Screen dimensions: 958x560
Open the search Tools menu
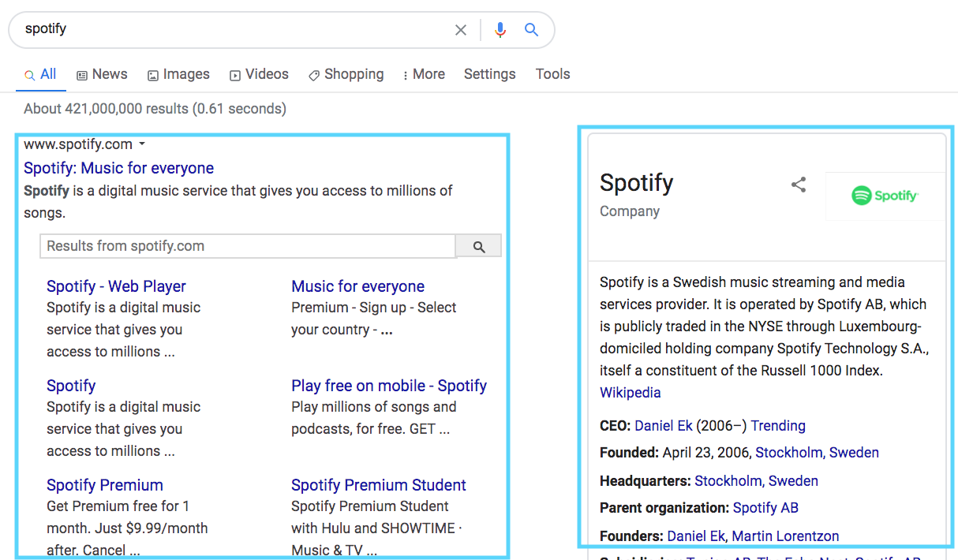552,74
